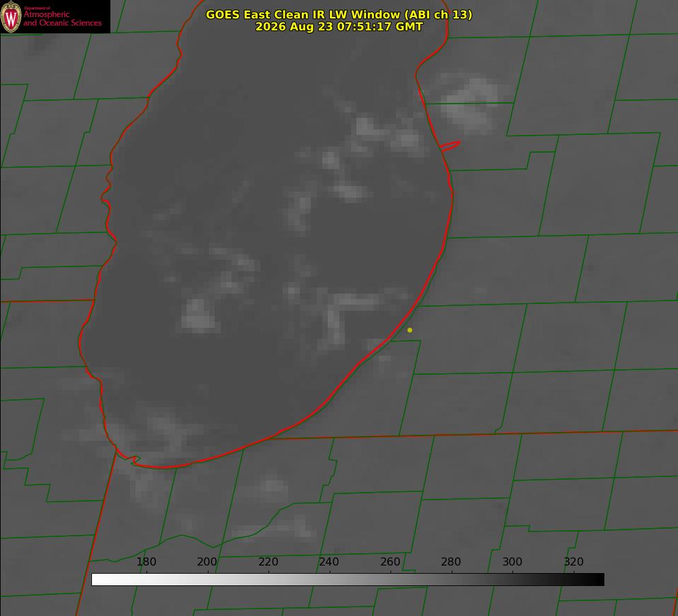Select the 300 tick label on the colorbar

(512, 561)
